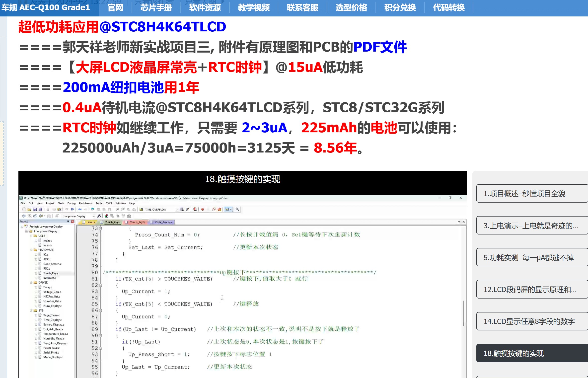Click the Kill All Breakpoints icon
This screenshot has height=378, width=588.
219,209
